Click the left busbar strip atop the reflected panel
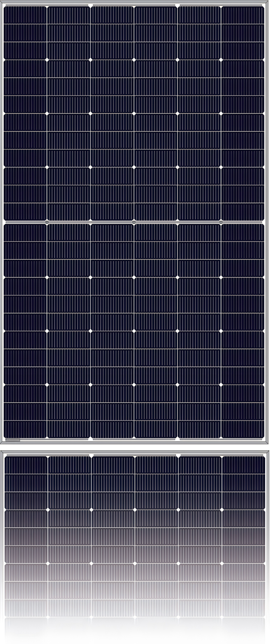This screenshot has height=644, width=270. pos(48,455)
